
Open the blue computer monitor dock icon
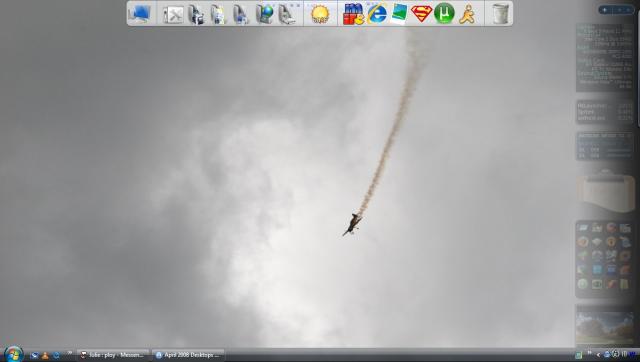tap(139, 13)
